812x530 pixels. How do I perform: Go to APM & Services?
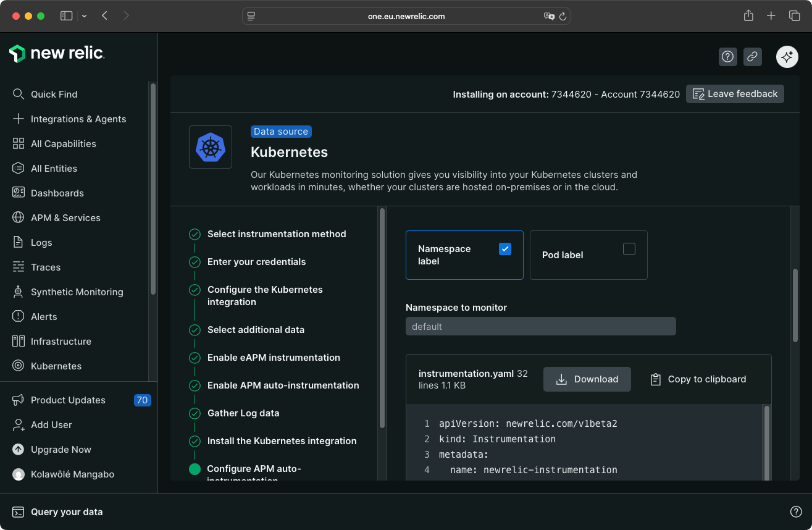coord(65,217)
